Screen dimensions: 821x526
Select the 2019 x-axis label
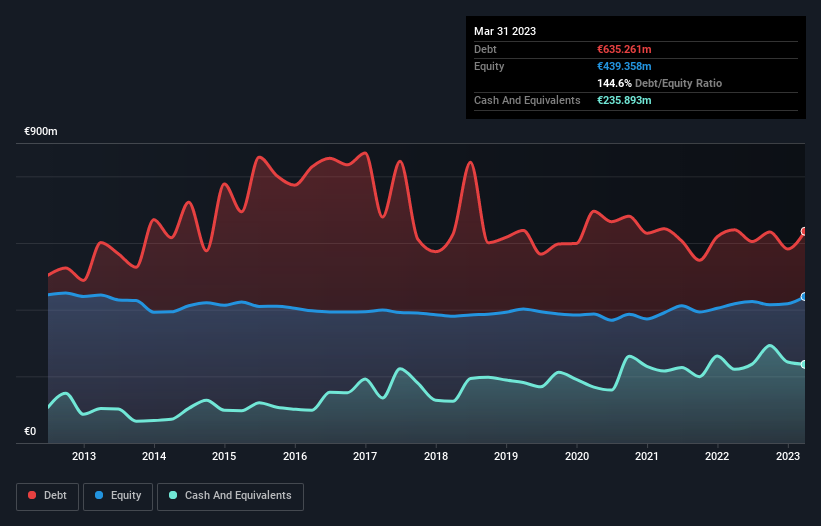tap(506, 456)
